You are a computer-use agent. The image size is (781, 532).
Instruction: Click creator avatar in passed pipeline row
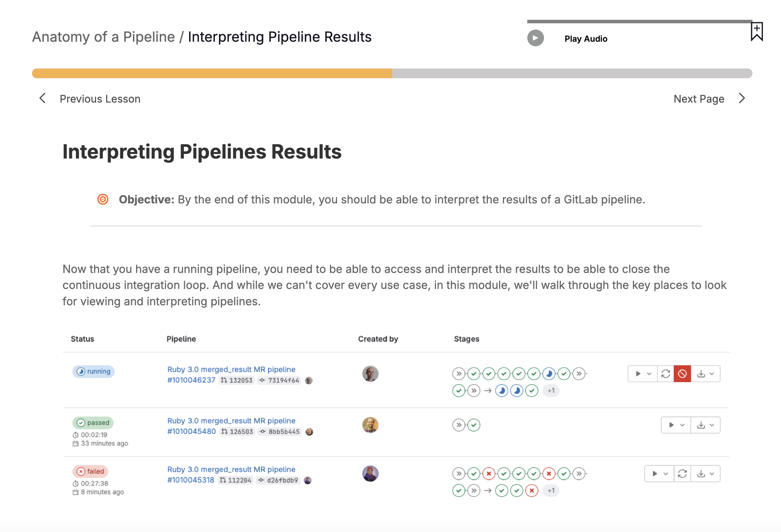click(370, 425)
